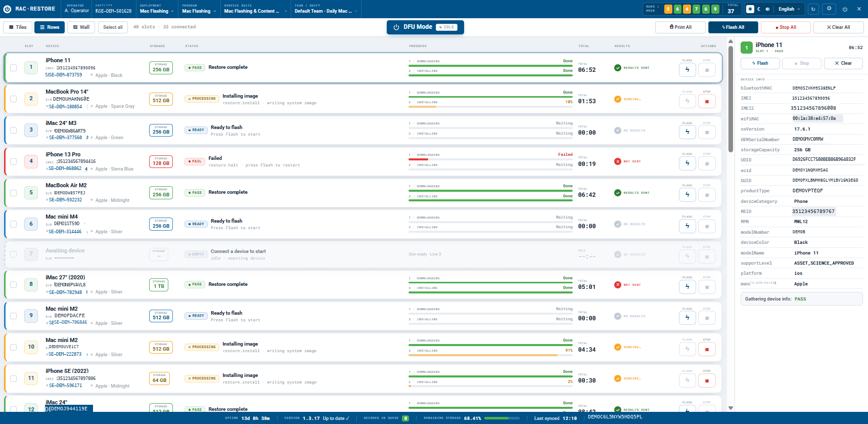This screenshot has width=868, height=424.
Task: Tick the checkbox for iPhone 11 row
Action: 14,68
